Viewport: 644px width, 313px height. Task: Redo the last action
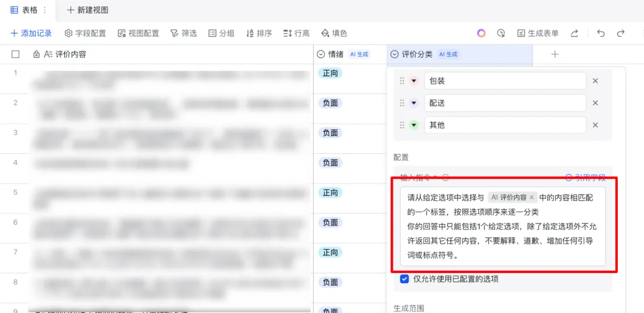click(x=621, y=33)
